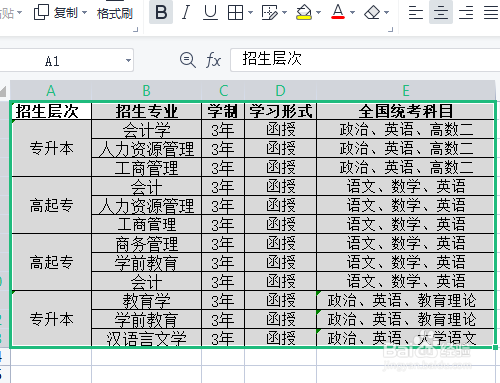The width and height of the screenshot is (500, 383).
Task: Select cell 会计学
Action: (x=146, y=129)
